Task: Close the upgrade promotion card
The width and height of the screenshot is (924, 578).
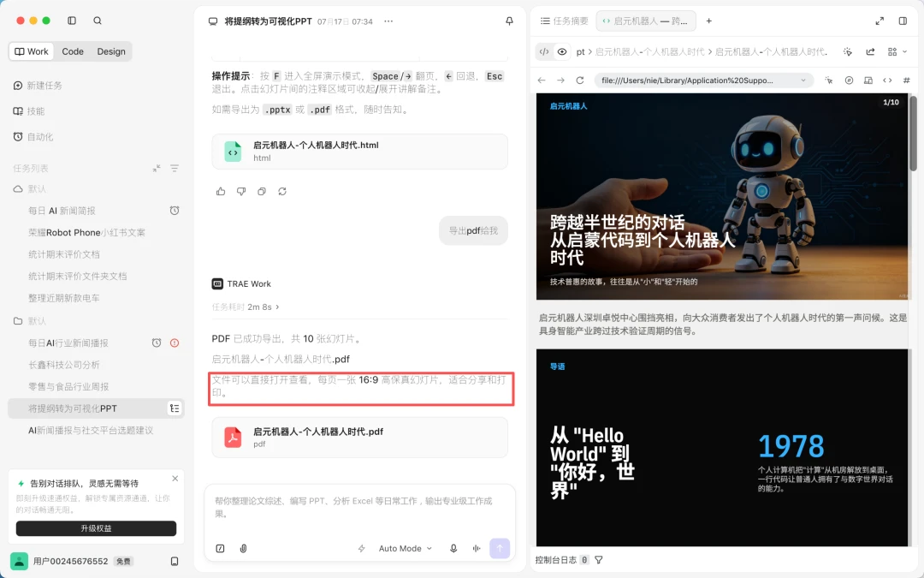Action: click(175, 479)
